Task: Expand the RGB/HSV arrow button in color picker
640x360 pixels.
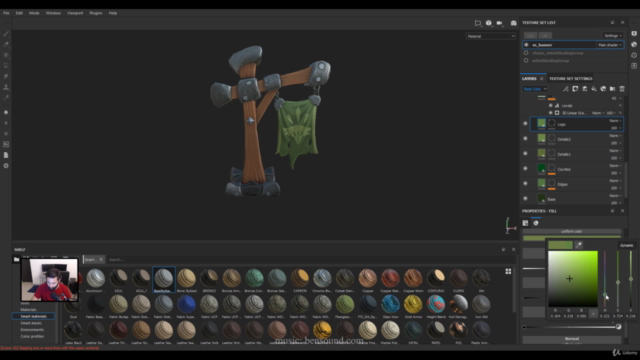Action: [593, 313]
